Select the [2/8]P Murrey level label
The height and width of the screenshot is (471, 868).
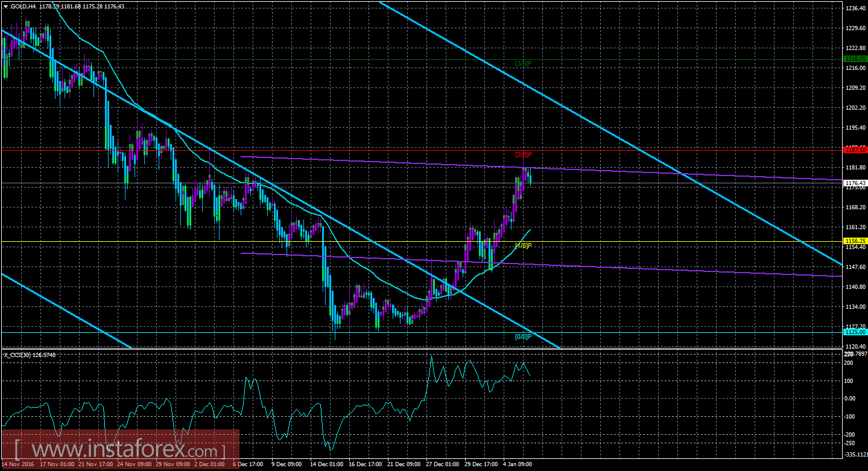[x=523, y=155]
